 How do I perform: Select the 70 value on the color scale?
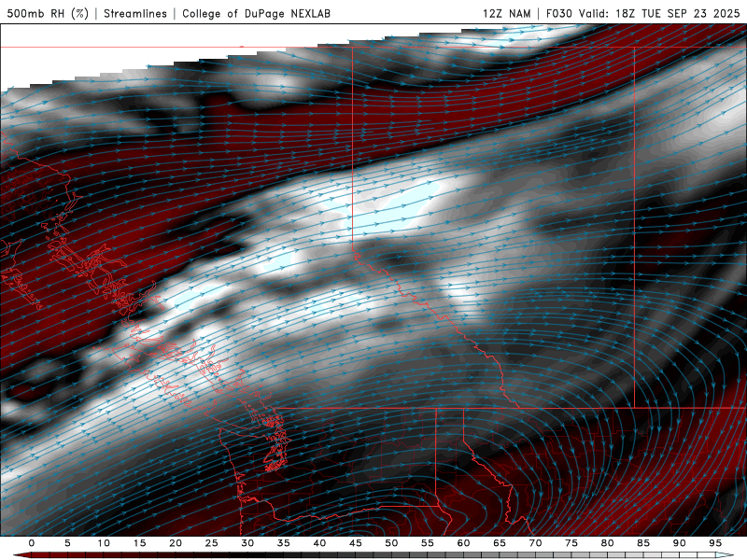tap(535, 543)
